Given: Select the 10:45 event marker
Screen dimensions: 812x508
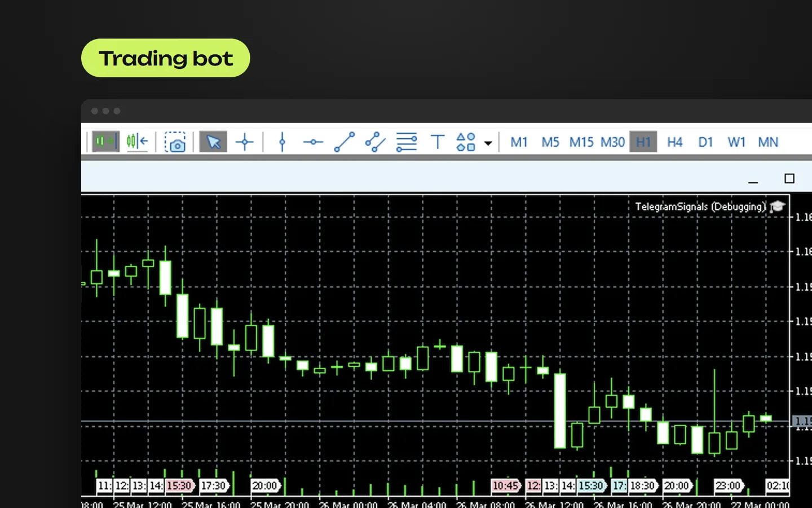Looking at the screenshot, I should click(x=506, y=485).
